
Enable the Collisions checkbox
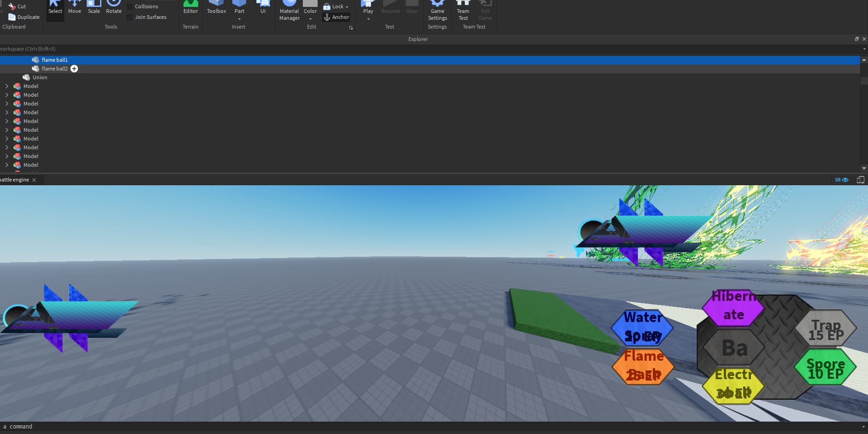pyautogui.click(x=130, y=6)
